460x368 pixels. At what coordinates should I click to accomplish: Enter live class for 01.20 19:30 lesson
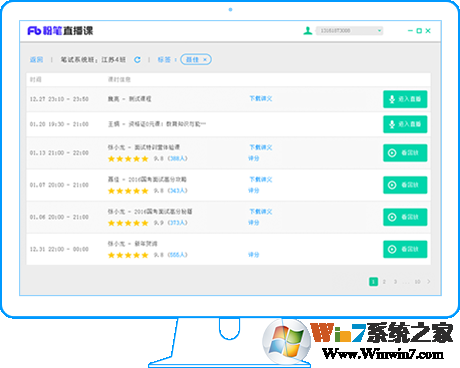405,124
